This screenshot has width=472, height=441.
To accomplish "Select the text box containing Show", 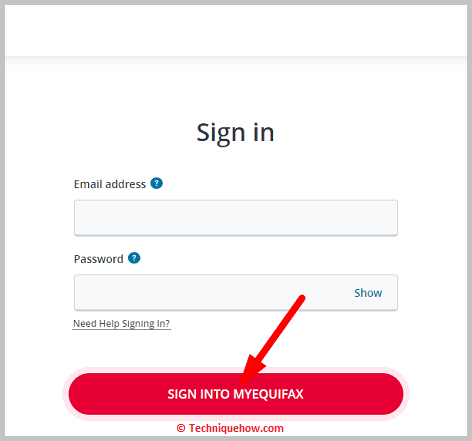I will [236, 293].
